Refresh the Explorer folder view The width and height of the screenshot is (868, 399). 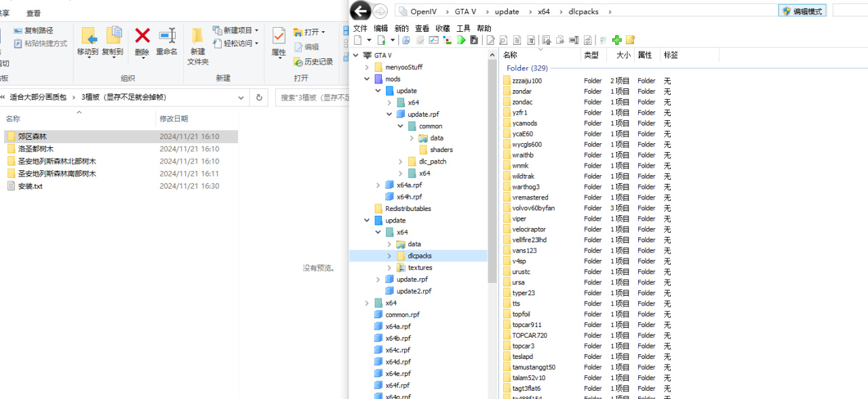(x=259, y=97)
